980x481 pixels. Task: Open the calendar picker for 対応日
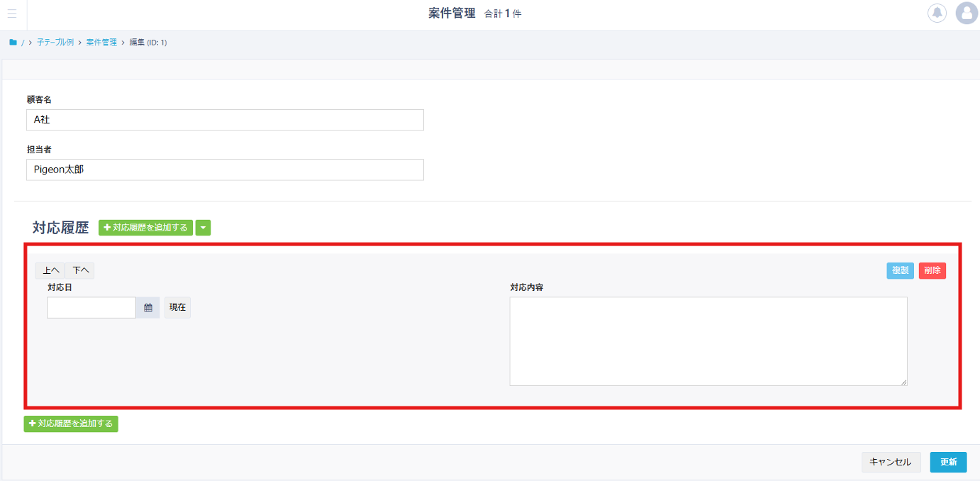pos(148,308)
